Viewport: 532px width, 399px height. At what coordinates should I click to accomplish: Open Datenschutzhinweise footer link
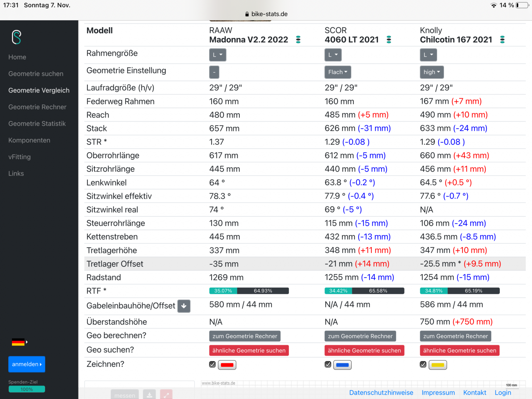pyautogui.click(x=381, y=393)
